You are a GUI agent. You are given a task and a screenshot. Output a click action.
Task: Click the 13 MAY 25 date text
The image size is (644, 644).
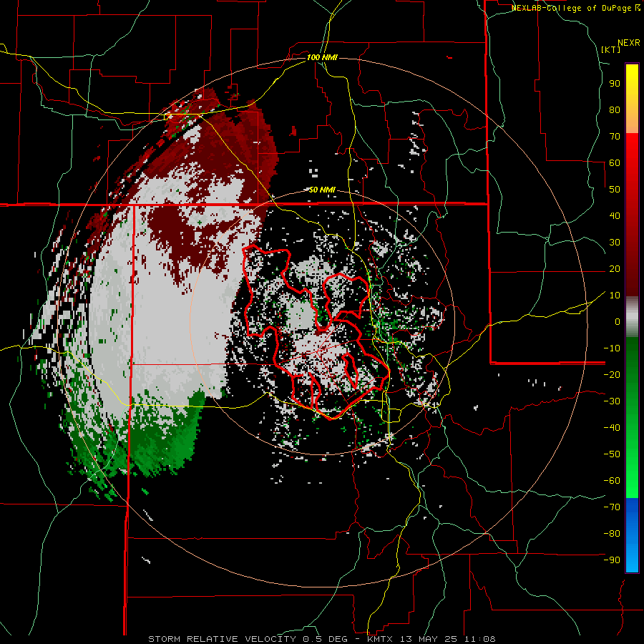(430, 639)
